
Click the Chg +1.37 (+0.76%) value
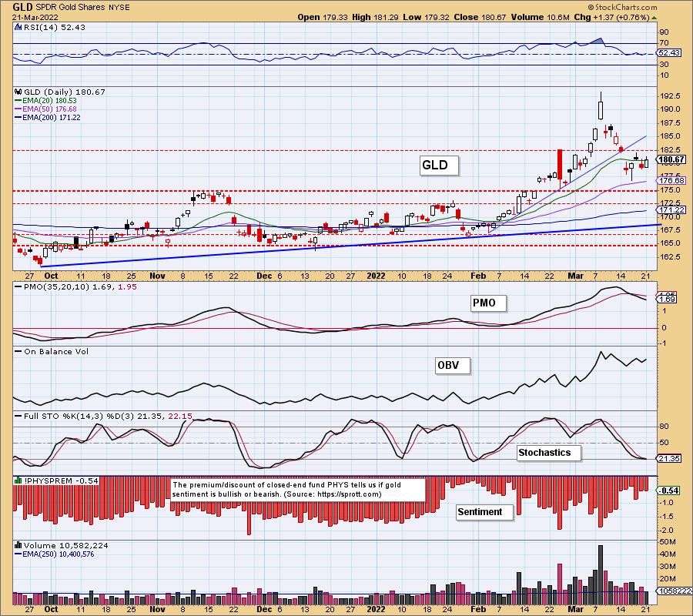tap(611, 17)
